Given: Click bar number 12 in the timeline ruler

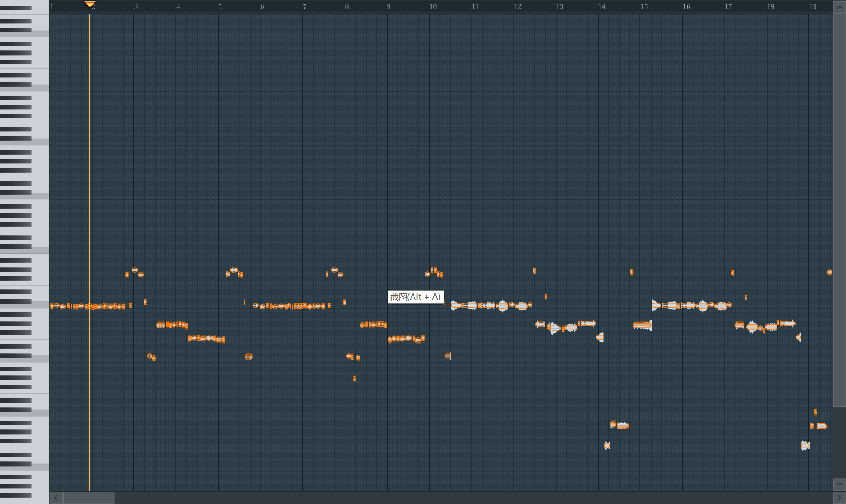Looking at the screenshot, I should (518, 7).
